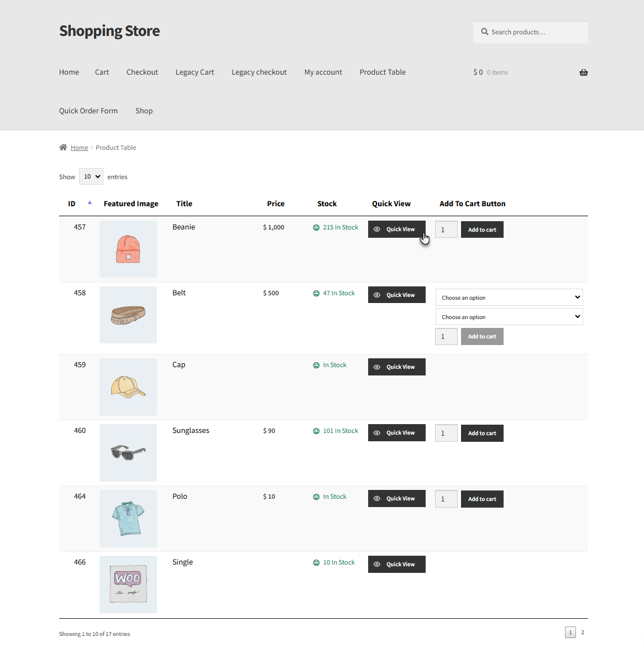Click the eye icon on Single Quick View
Screen dimensions: 644x663
coord(377,565)
